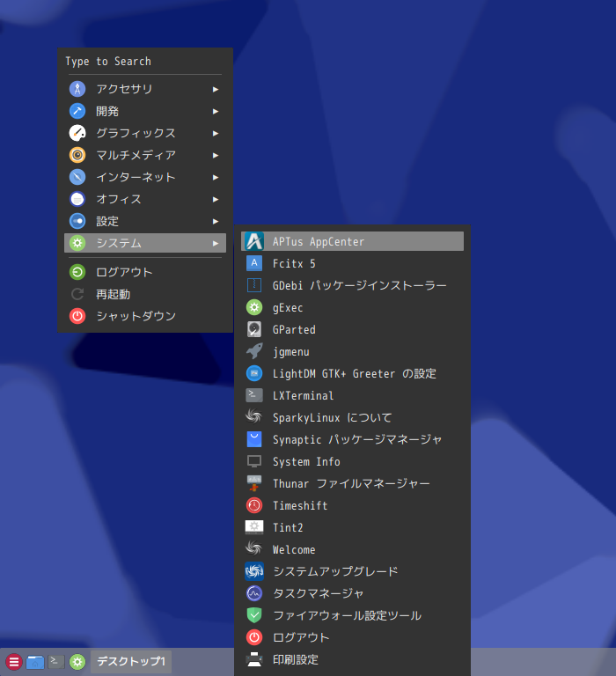Click the SparkyLinux について swirl icon
616x676 pixels.
pos(254,417)
